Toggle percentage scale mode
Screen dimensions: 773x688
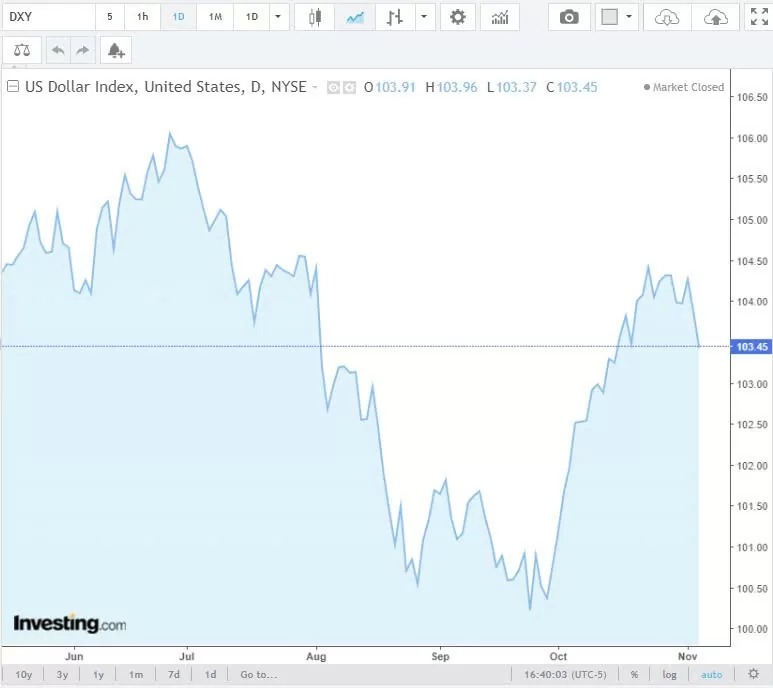634,674
